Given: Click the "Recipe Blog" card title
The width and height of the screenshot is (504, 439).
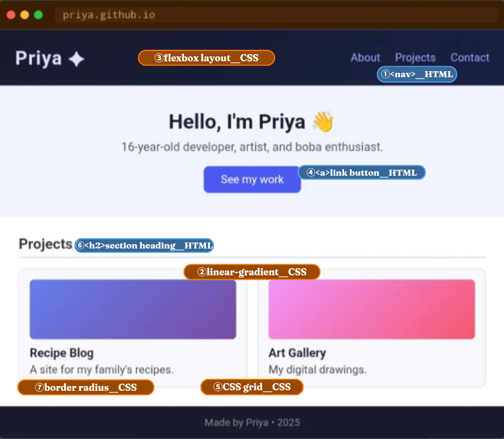Looking at the screenshot, I should [x=60, y=353].
